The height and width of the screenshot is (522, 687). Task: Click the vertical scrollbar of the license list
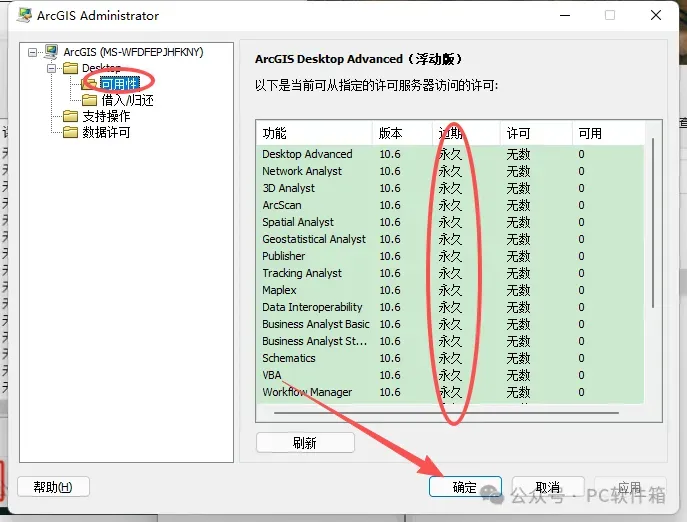point(653,223)
